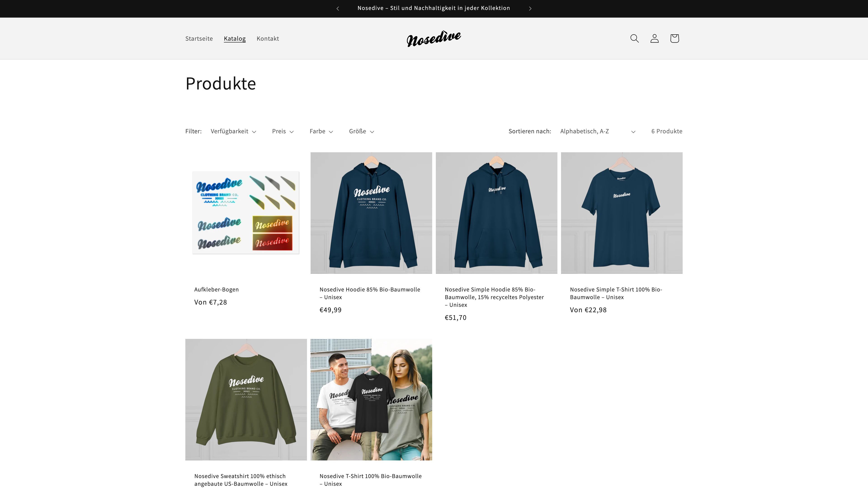
Task: Show previous announcement with left arrow
Action: click(x=338, y=8)
